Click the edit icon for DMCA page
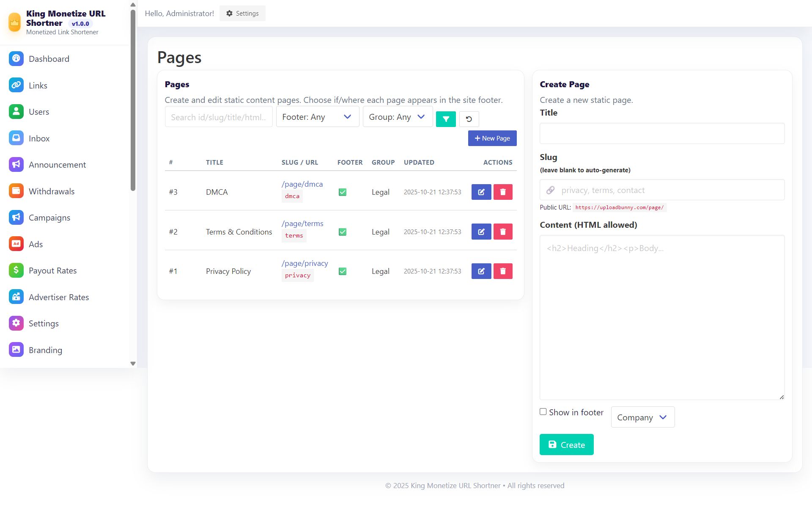The height and width of the screenshot is (508, 812). [481, 192]
